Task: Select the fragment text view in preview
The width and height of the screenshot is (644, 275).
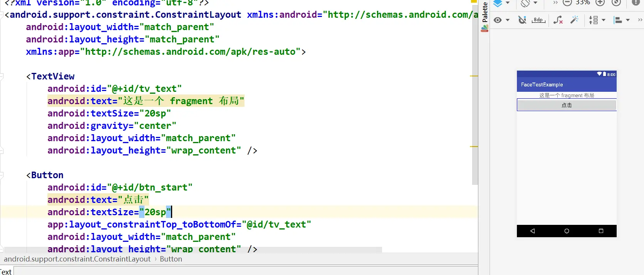Action: coord(567,95)
